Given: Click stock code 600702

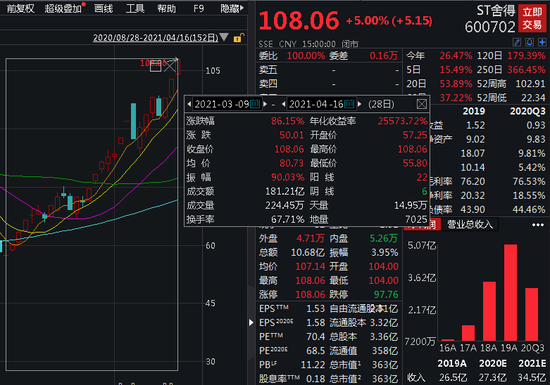Looking at the screenshot, I should coord(490,27).
